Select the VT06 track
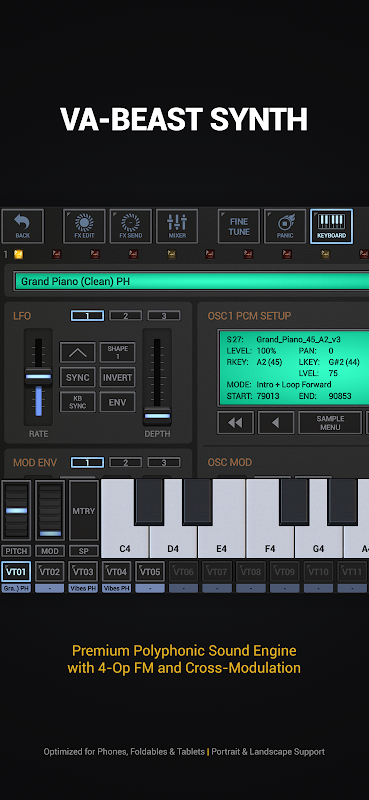The width and height of the screenshot is (369, 800). point(184,571)
